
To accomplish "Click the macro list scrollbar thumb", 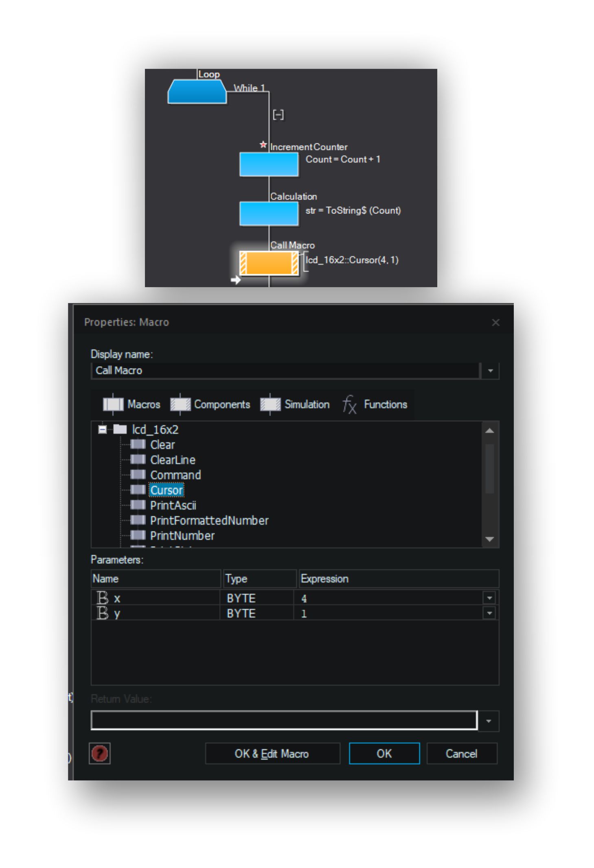I will tap(490, 468).
